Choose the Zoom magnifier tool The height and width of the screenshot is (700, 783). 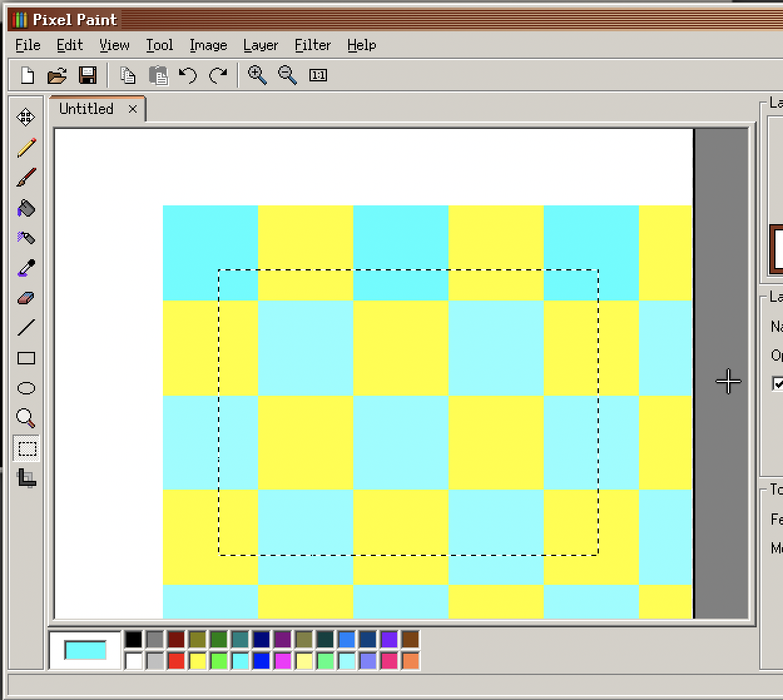26,418
